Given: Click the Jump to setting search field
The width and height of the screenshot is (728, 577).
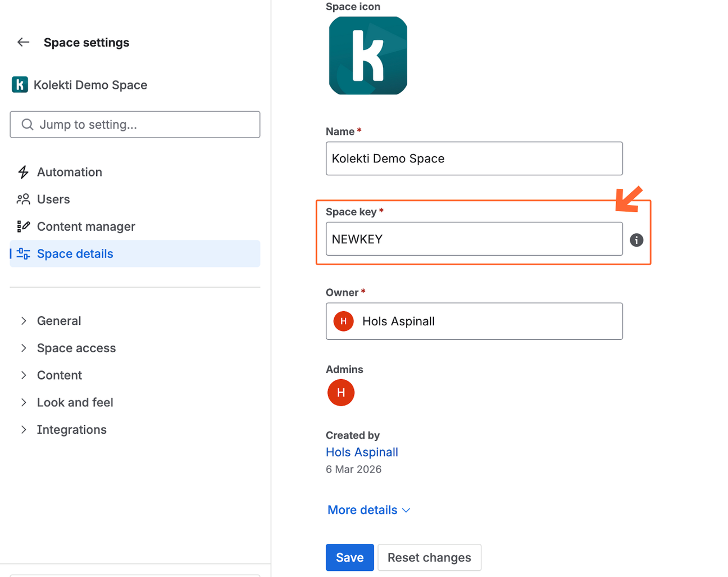Looking at the screenshot, I should [x=135, y=124].
